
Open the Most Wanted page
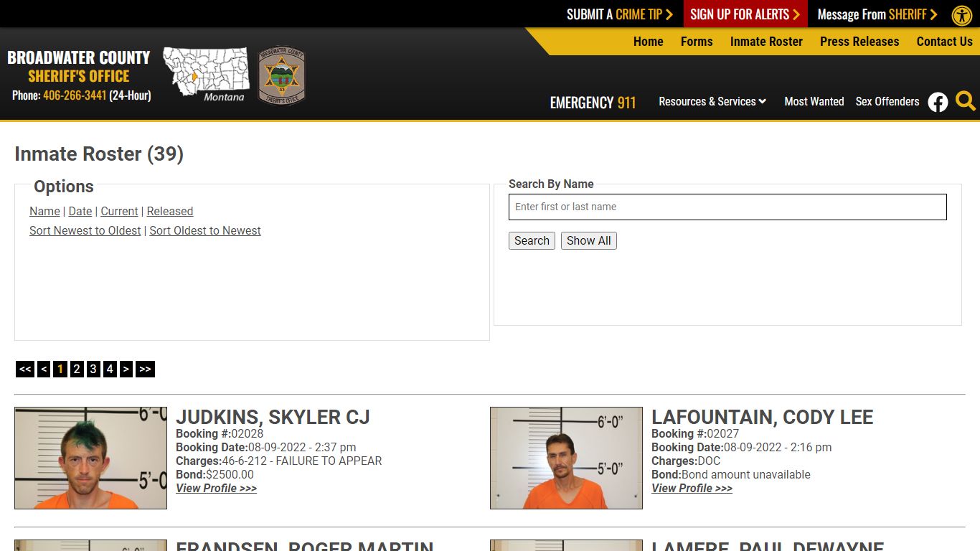tap(814, 101)
